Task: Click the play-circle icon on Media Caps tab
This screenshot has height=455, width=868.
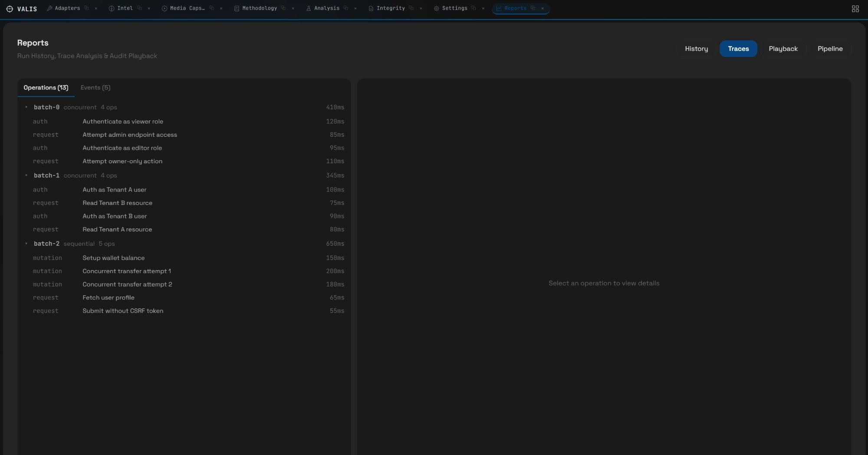Action: coord(164,8)
